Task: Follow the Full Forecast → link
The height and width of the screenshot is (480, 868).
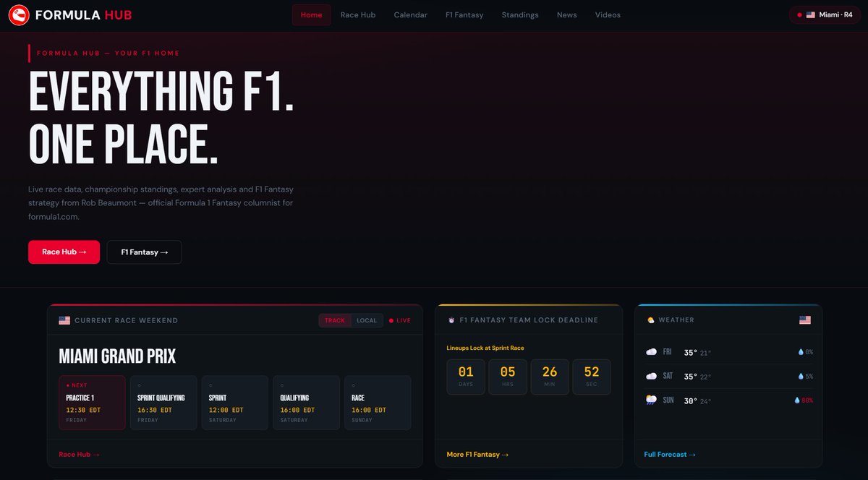Action: tap(670, 455)
